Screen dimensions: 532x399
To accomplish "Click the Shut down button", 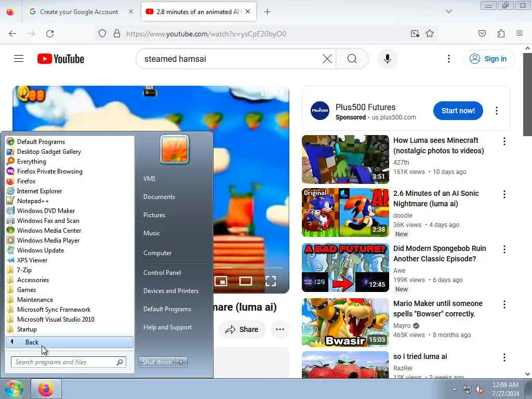I will point(157,362).
